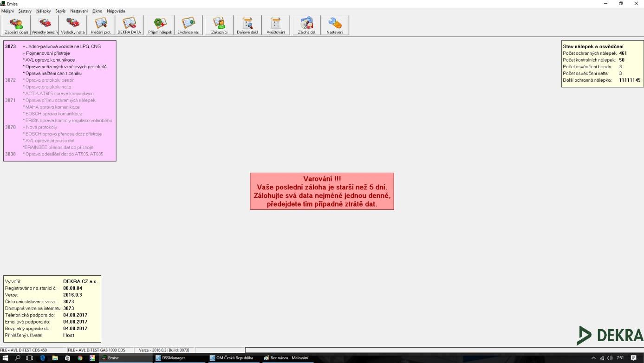The width and height of the screenshot is (644, 363).
Task: Open Evidence nál. toolbar icon
Action: [x=189, y=26]
